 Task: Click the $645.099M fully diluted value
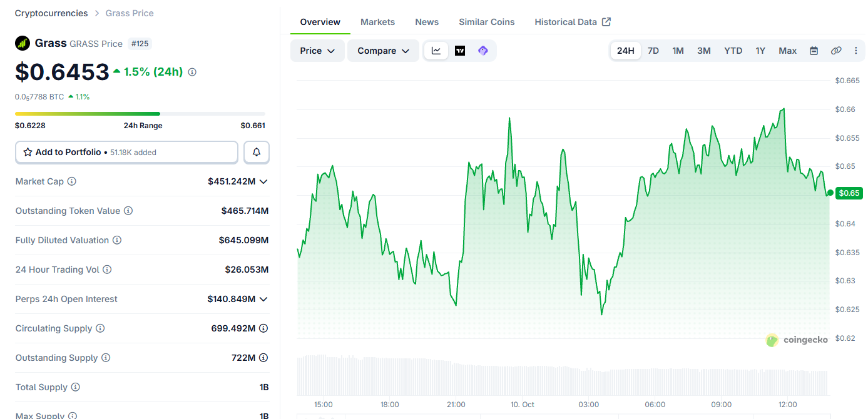[243, 240]
